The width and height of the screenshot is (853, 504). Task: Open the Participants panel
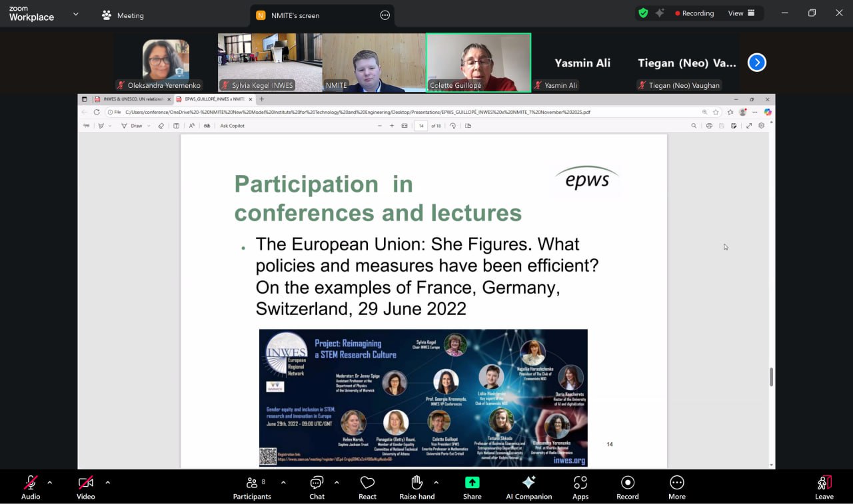click(x=252, y=487)
